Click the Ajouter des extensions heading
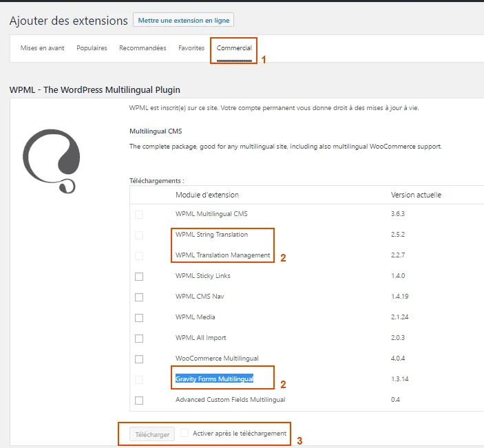 pos(69,21)
